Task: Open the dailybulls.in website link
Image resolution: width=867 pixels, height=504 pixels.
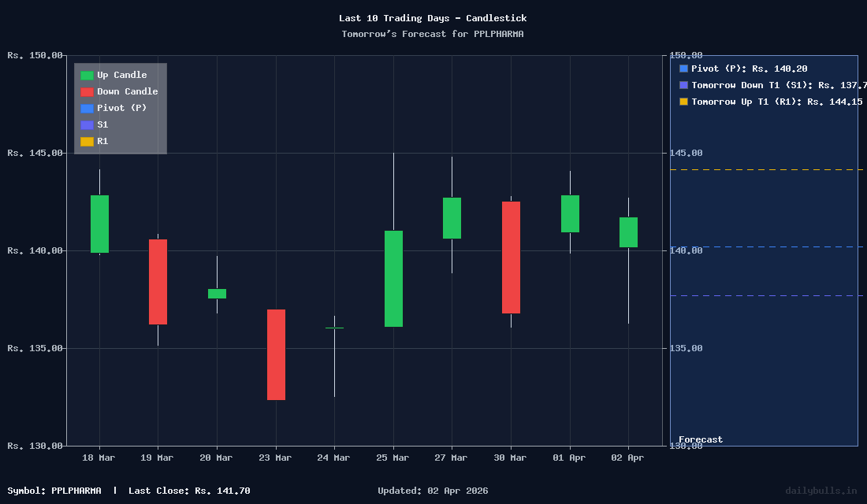Action: [821, 490]
